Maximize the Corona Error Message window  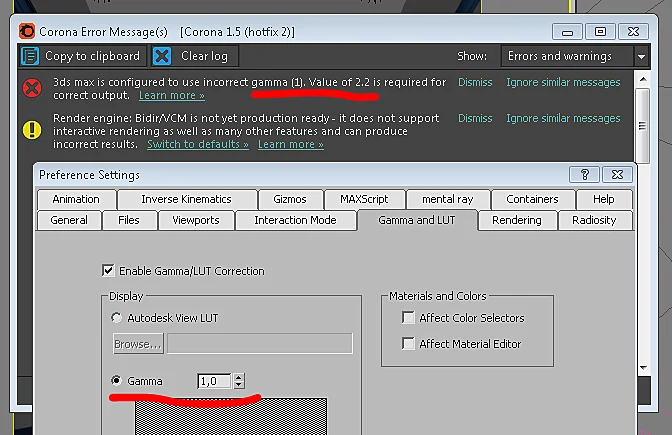(600, 32)
